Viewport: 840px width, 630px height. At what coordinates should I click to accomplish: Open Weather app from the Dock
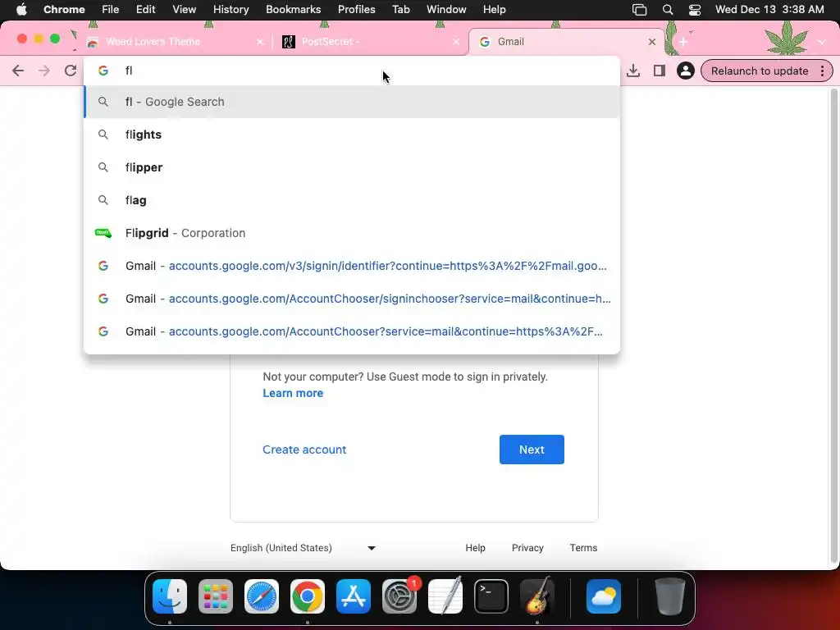coord(604,596)
